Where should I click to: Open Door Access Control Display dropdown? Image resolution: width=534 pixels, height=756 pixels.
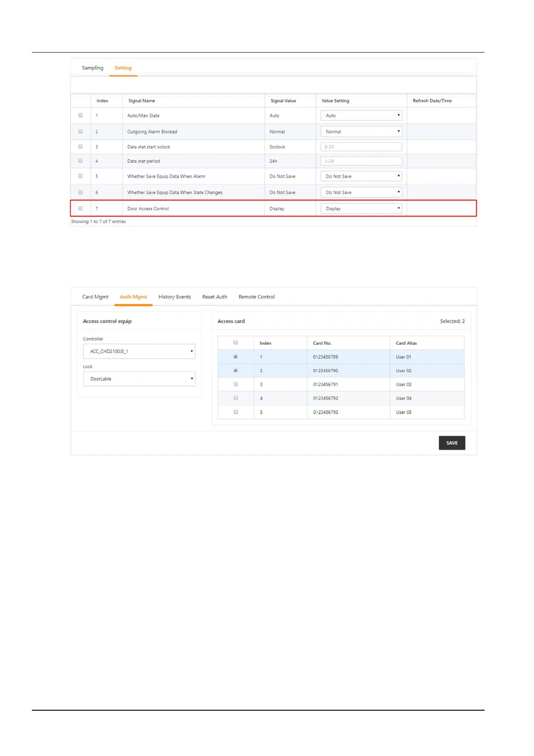click(361, 208)
